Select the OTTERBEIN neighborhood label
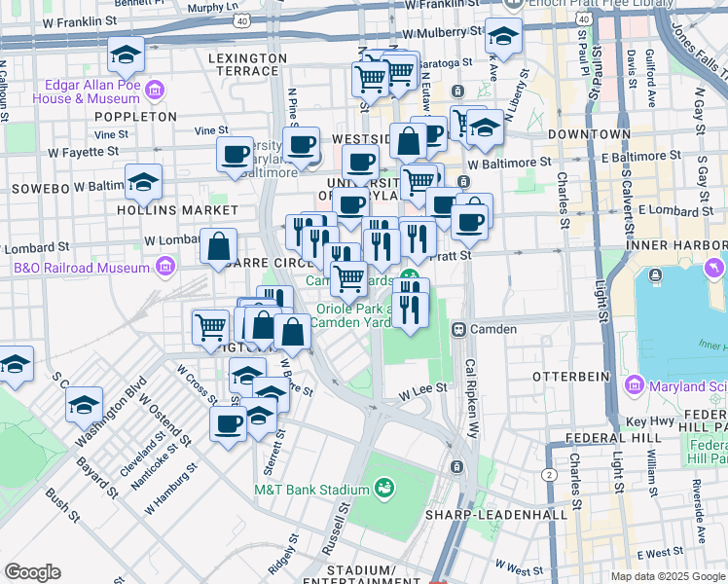The height and width of the screenshot is (584, 728). click(571, 377)
